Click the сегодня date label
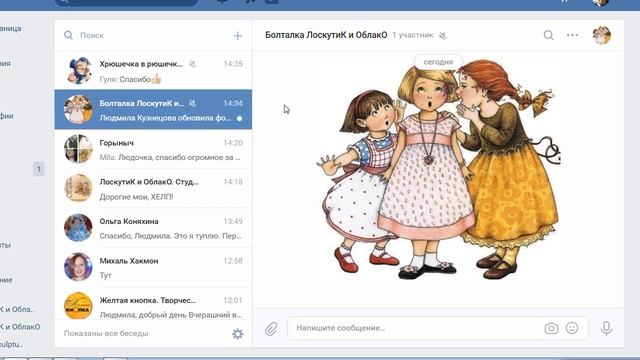This screenshot has width=640, height=360. tap(438, 62)
